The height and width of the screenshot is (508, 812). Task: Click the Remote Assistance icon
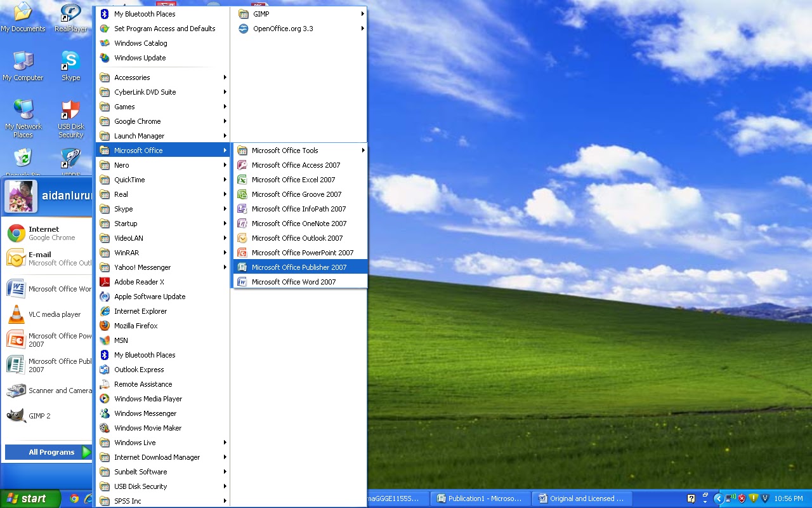105,384
